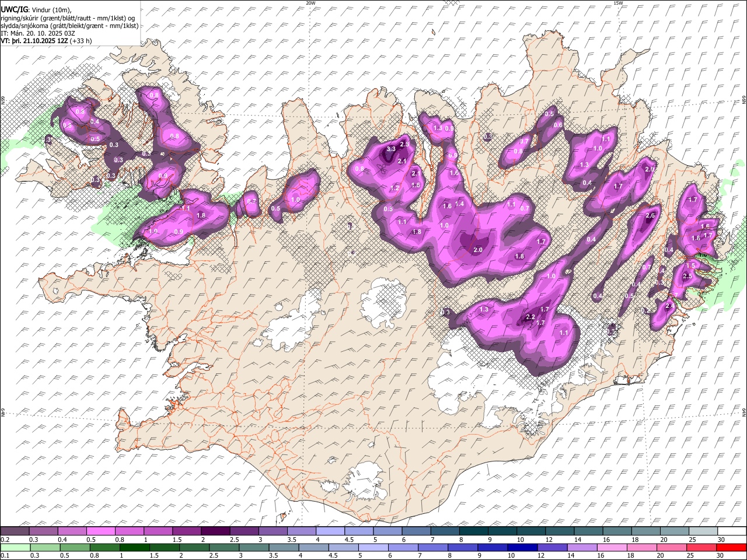Select the pink snow-scale swatch labeled 0.5
This screenshot has width=747, height=560.
tap(100, 531)
